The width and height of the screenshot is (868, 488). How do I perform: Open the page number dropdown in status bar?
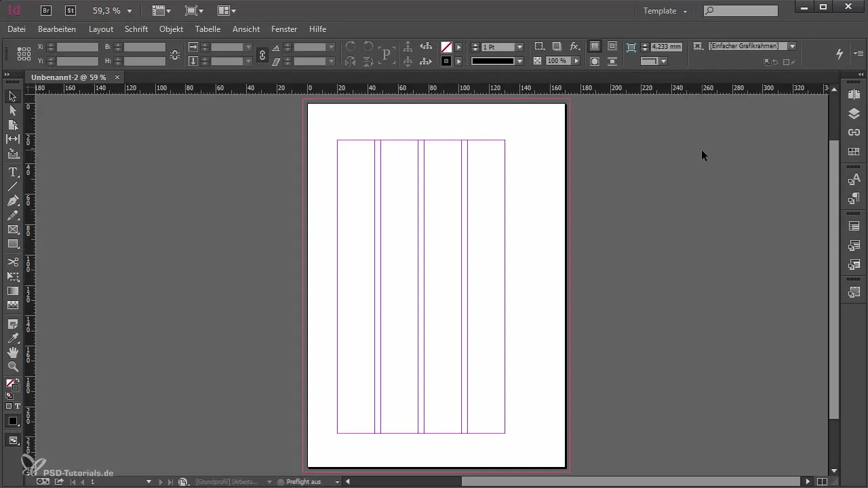click(x=149, y=482)
